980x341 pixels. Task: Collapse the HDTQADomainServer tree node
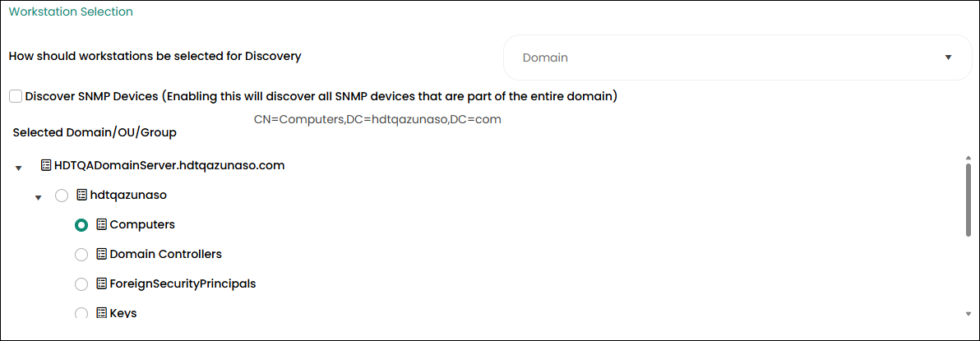(18, 168)
